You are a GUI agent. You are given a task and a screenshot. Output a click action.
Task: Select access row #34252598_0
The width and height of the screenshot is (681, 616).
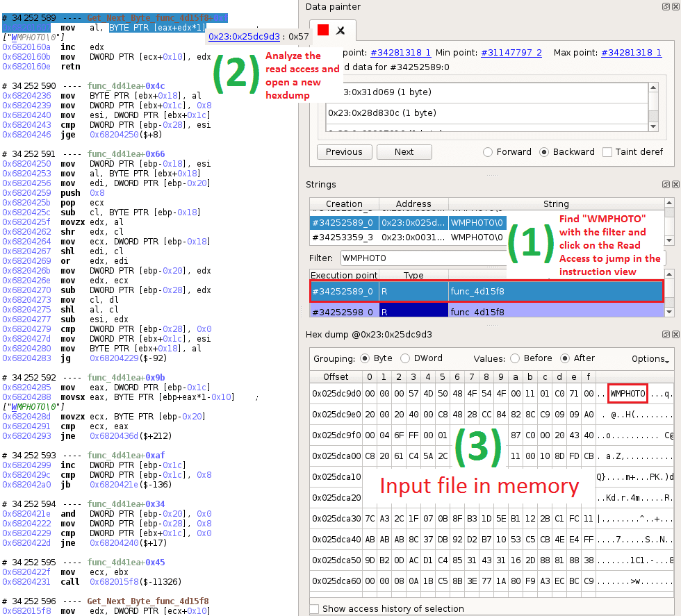[486, 311]
